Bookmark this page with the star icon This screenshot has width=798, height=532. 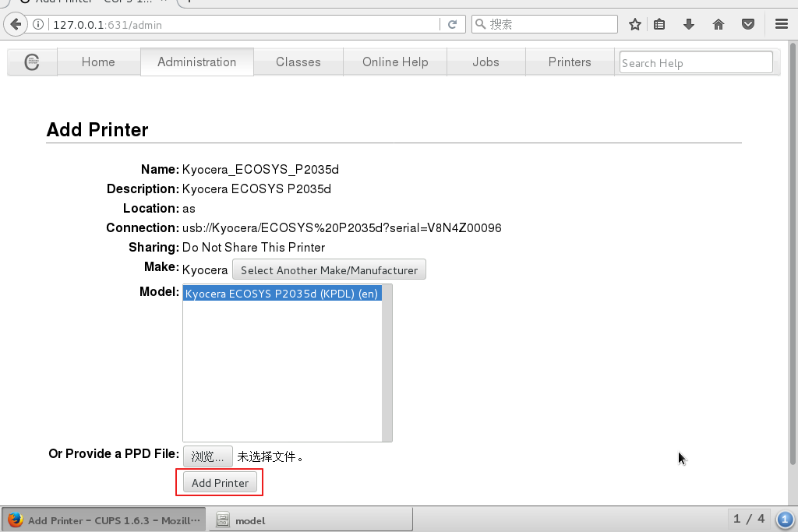click(x=635, y=24)
